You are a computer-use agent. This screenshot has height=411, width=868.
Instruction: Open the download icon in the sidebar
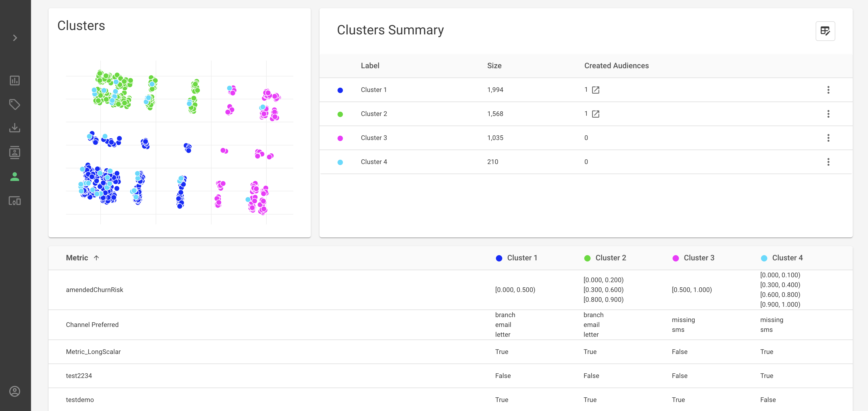point(15,128)
